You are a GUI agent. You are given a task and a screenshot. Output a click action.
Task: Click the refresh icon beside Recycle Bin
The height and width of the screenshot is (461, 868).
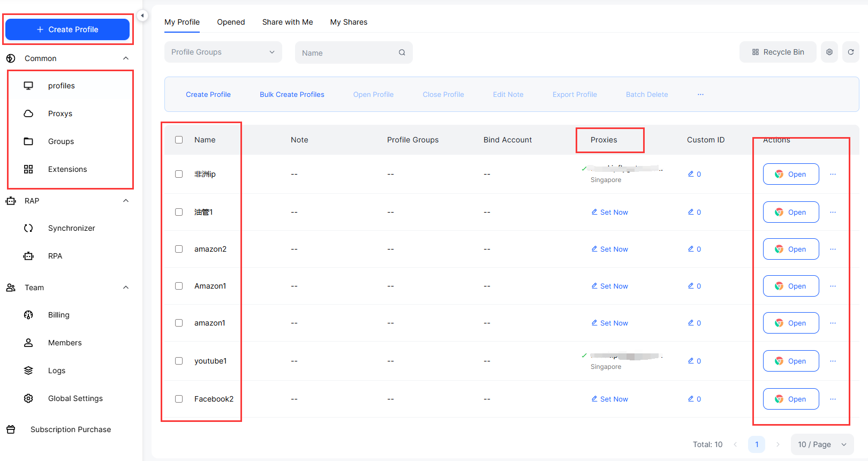tap(850, 52)
